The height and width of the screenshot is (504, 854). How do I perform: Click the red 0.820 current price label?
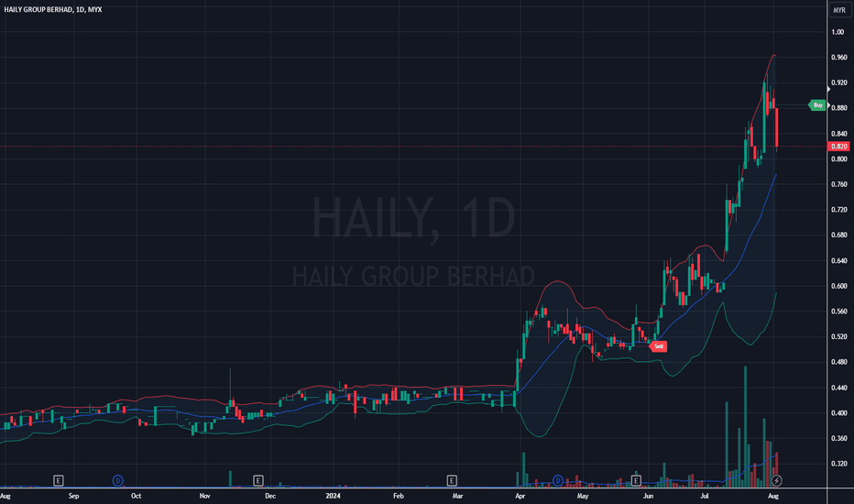[838, 146]
